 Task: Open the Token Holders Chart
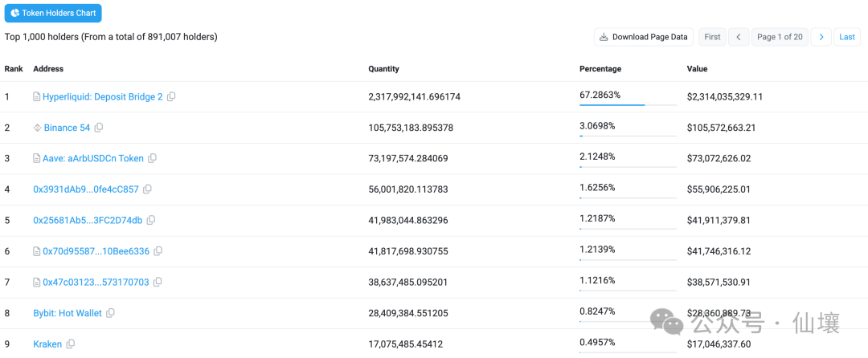[x=53, y=14]
